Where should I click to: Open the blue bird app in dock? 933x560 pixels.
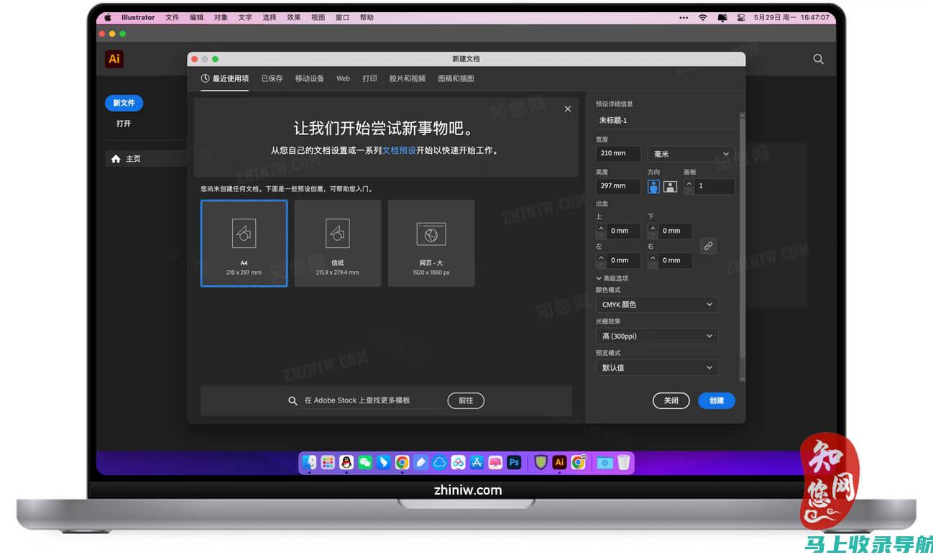coord(384,462)
